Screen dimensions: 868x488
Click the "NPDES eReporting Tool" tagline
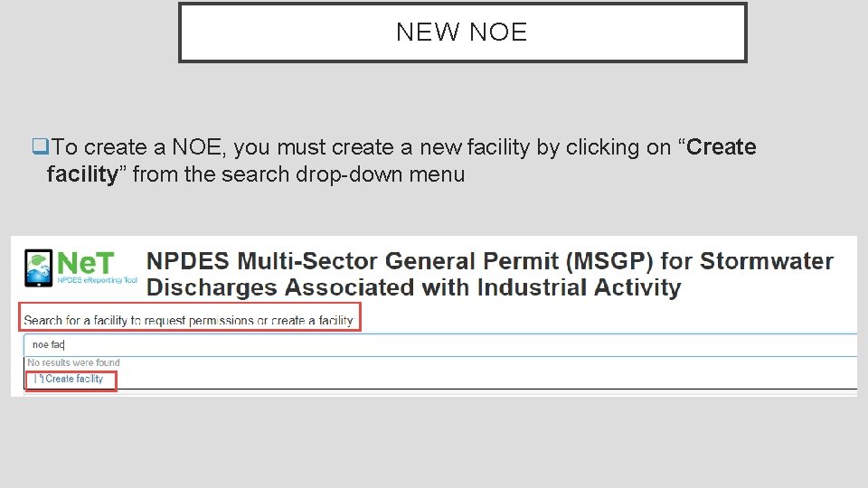(99, 282)
